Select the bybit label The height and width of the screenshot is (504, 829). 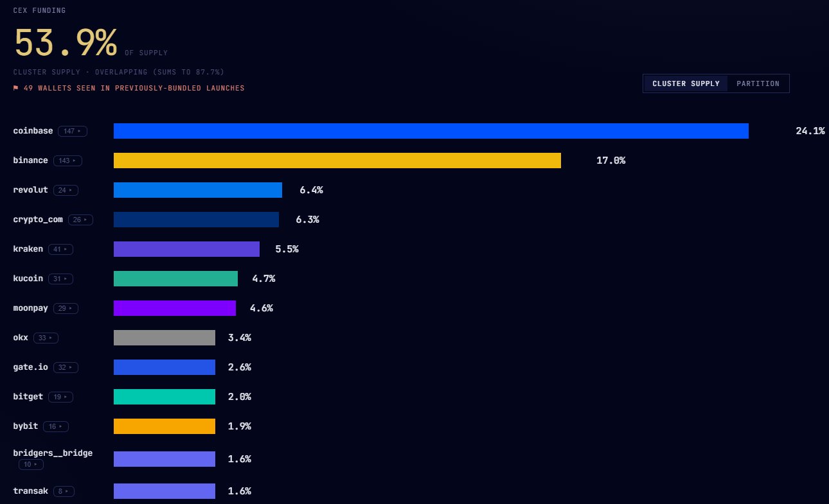(x=26, y=426)
